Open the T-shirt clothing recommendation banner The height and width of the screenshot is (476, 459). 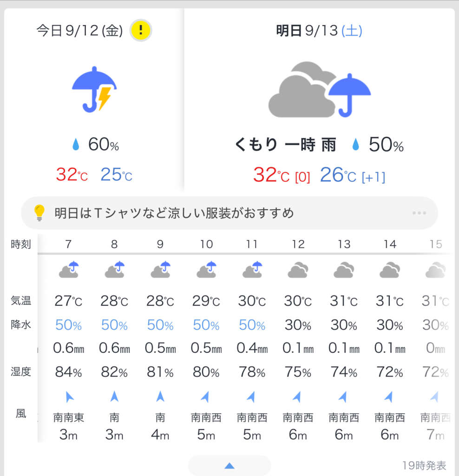229,213
